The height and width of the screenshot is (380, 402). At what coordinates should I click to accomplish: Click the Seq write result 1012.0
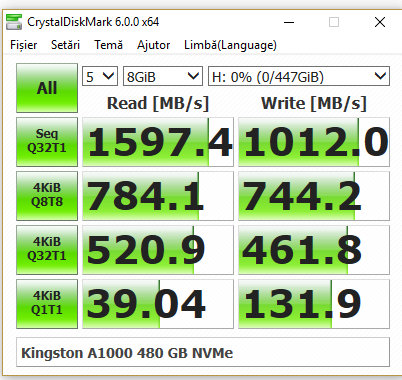314,142
